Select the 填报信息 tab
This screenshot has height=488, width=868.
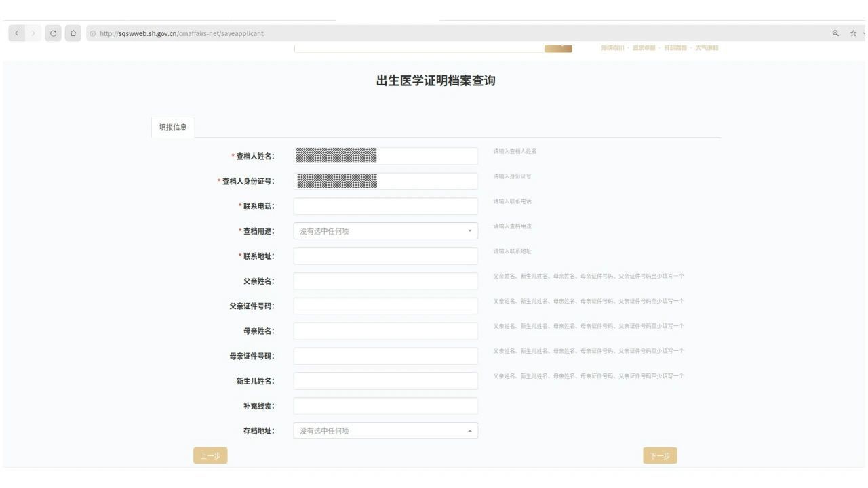click(173, 127)
